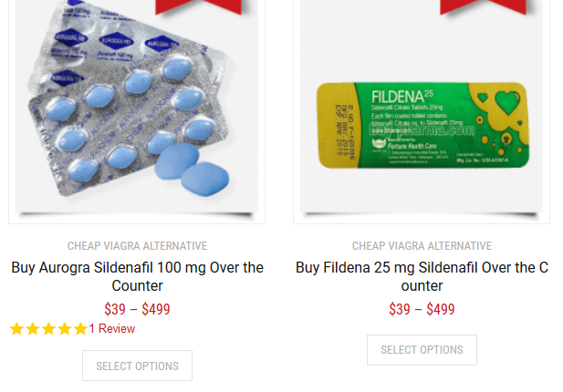Click the Fildena $39 – $499 price
The width and height of the screenshot is (563, 392).
pyautogui.click(x=422, y=309)
